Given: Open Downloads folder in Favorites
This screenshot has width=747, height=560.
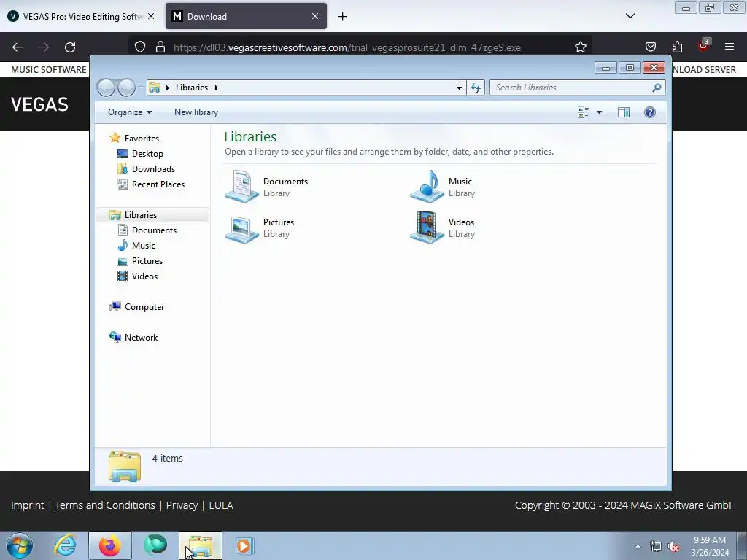Looking at the screenshot, I should pos(153,169).
